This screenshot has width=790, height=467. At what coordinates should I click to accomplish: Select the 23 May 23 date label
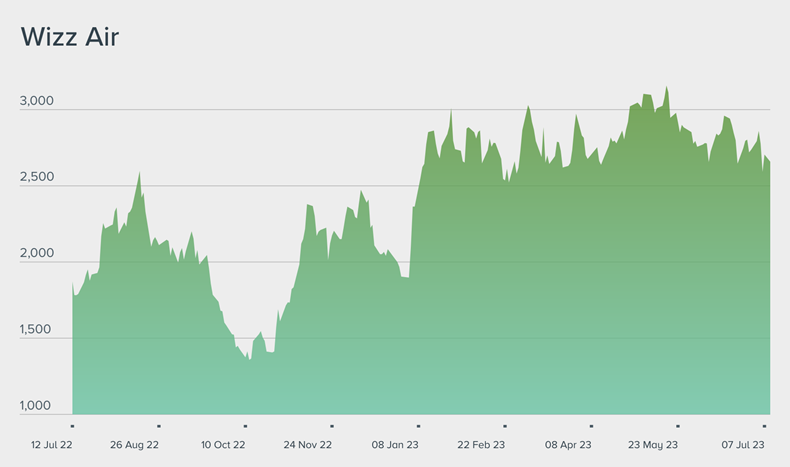(x=653, y=444)
